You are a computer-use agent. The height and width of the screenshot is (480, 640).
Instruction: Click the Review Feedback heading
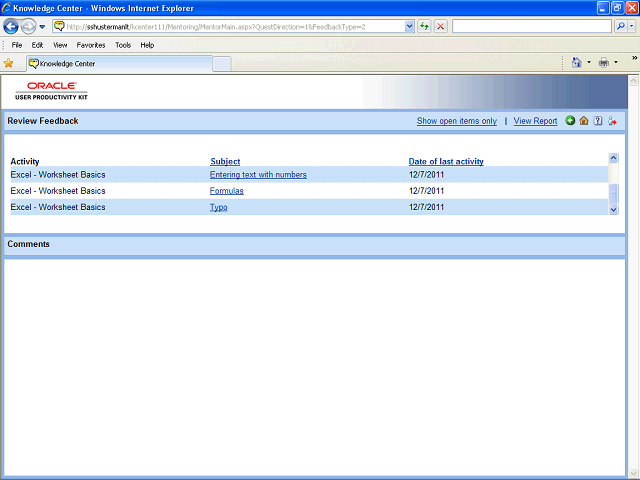pyautogui.click(x=43, y=121)
